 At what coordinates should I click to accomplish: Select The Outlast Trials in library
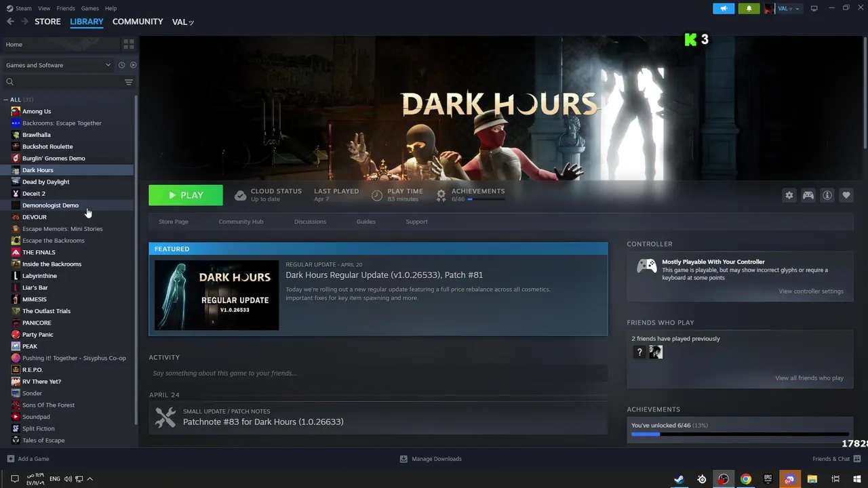[68, 311]
